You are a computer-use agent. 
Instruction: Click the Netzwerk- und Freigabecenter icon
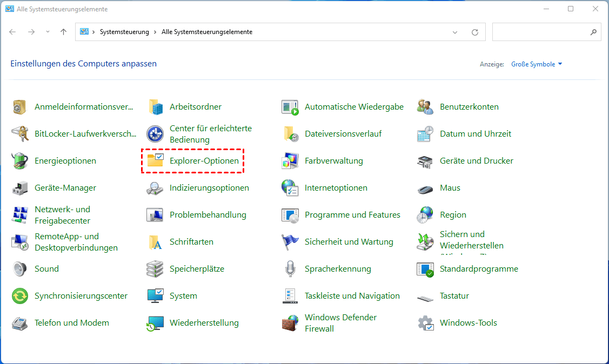tap(19, 215)
